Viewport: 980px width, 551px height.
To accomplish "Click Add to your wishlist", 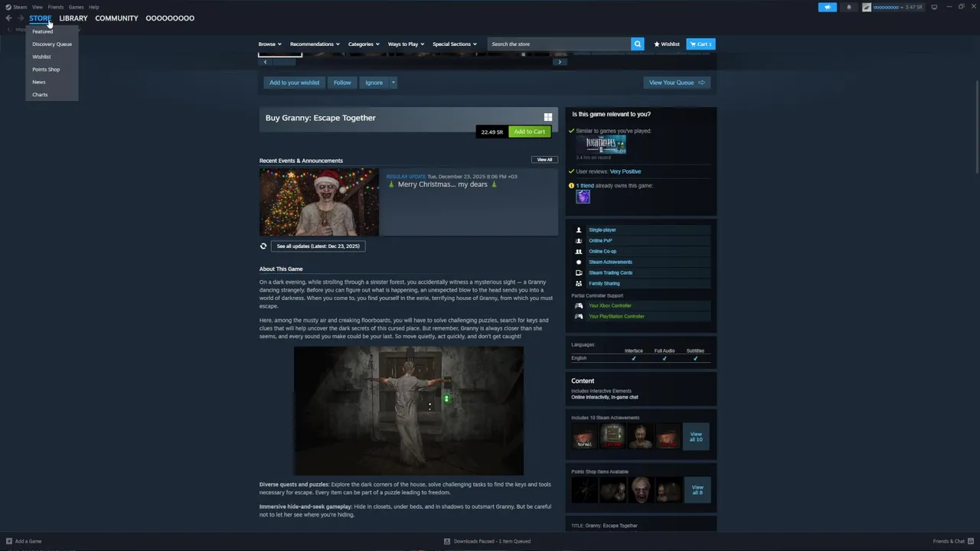I will tap(294, 83).
